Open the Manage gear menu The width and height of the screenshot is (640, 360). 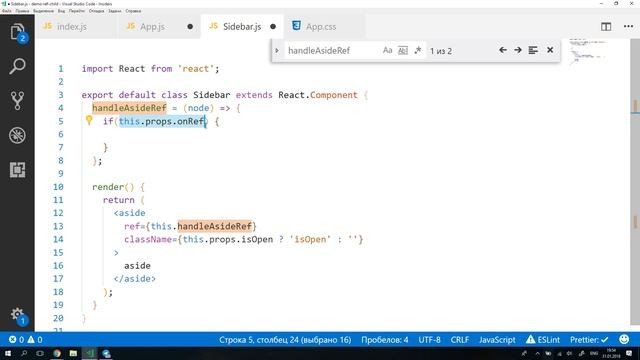coord(17,315)
